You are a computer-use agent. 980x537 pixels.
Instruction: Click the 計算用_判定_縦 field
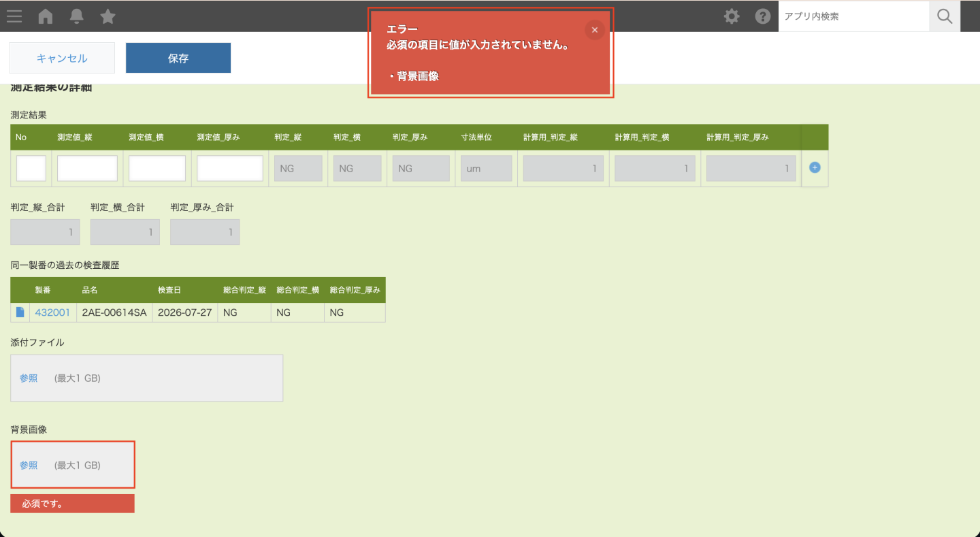point(563,168)
